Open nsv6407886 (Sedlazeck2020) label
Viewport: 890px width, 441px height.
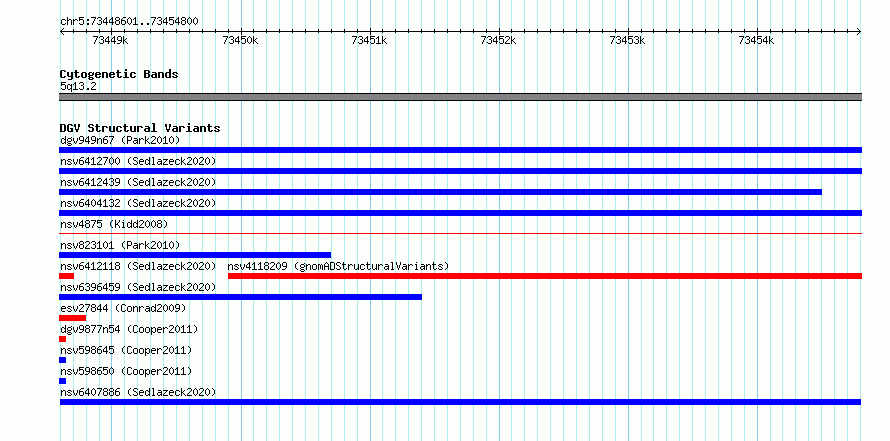(138, 392)
